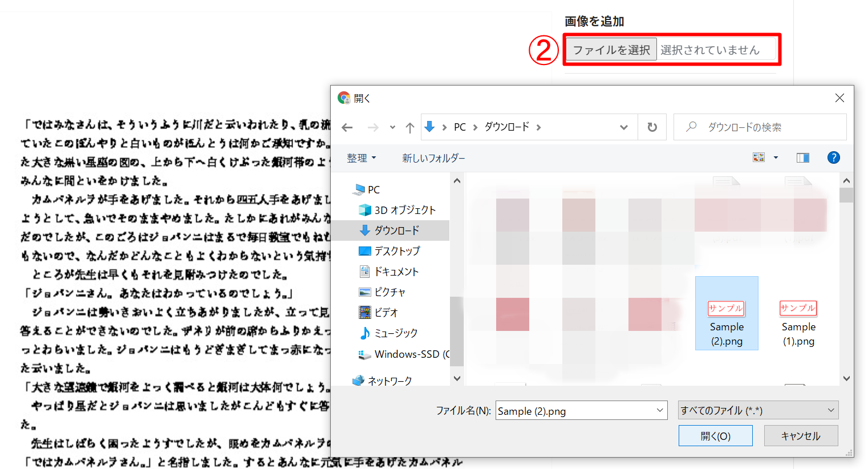Open Help via the question mark icon
The width and height of the screenshot is (868, 469).
pyautogui.click(x=834, y=157)
